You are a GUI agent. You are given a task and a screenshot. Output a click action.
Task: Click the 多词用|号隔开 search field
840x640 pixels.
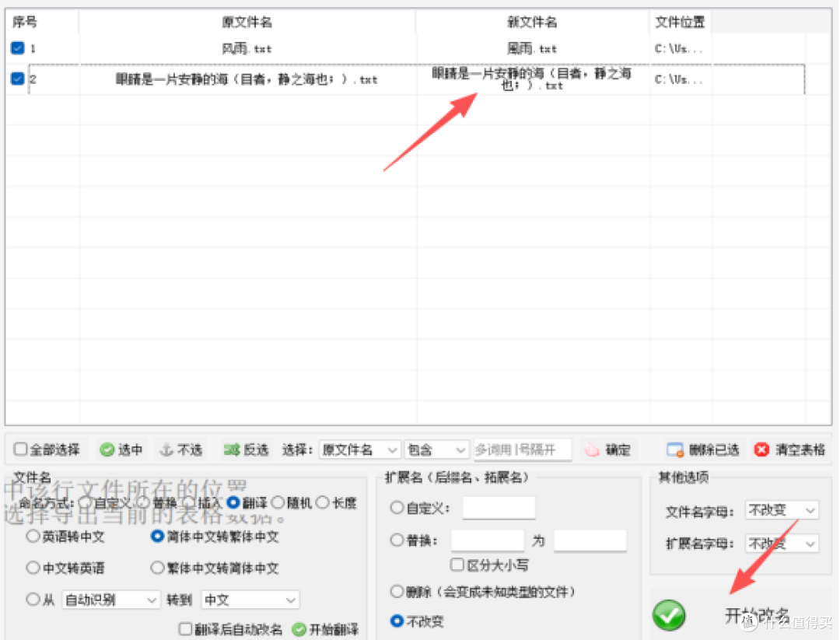point(522,450)
